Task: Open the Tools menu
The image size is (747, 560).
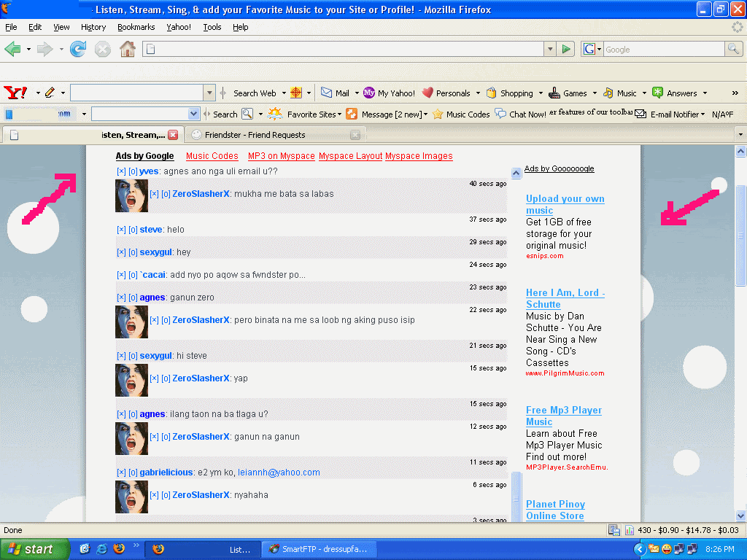Action: point(212,27)
